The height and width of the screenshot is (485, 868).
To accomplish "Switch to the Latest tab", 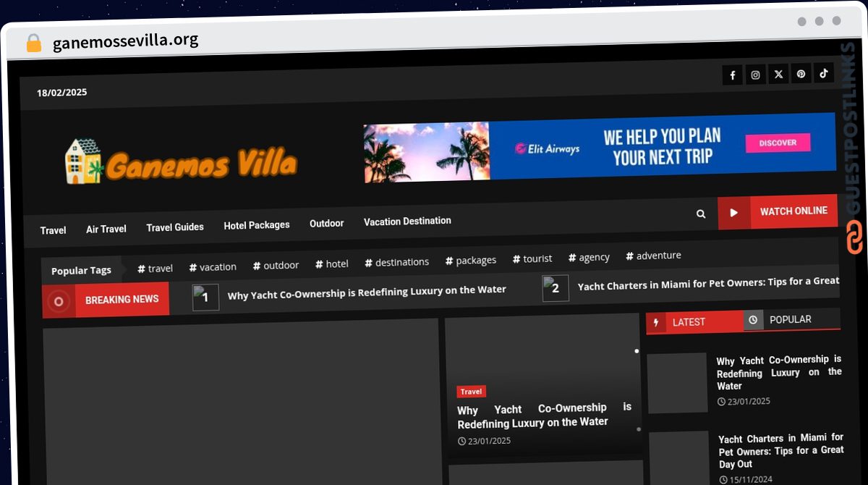I will pyautogui.click(x=695, y=322).
